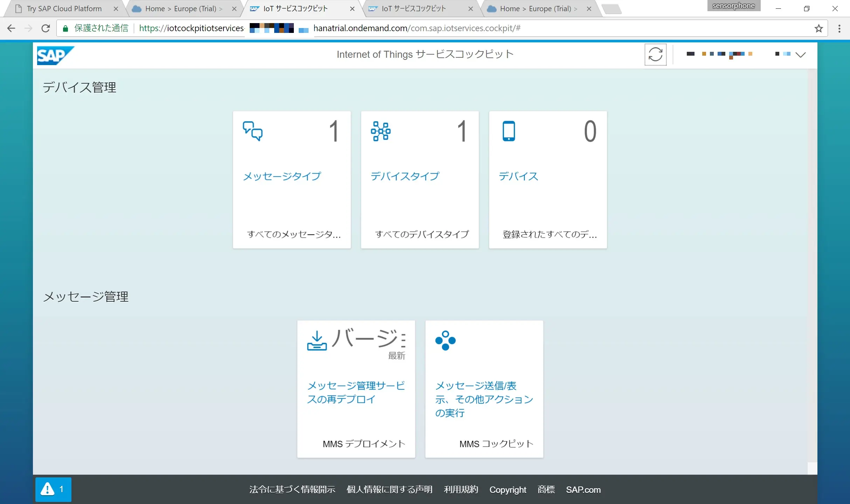Close the Try SAP Cloud Platform tab

[116, 9]
